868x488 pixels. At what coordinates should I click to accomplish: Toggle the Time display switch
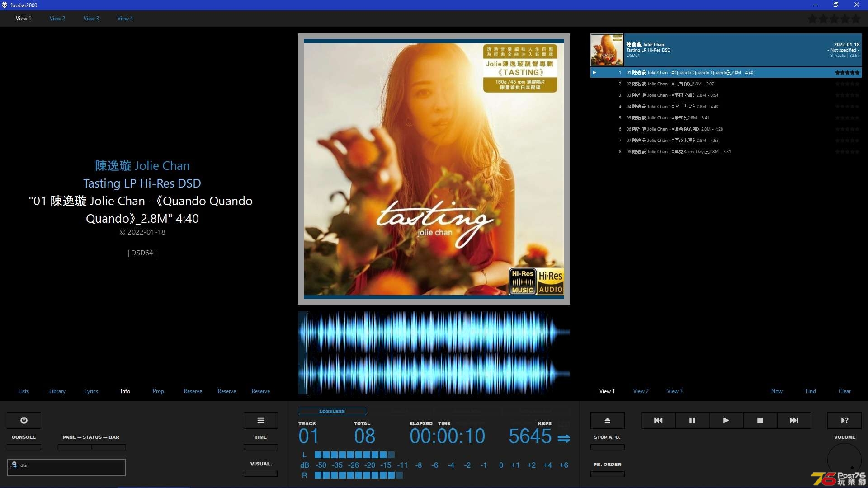click(x=261, y=447)
